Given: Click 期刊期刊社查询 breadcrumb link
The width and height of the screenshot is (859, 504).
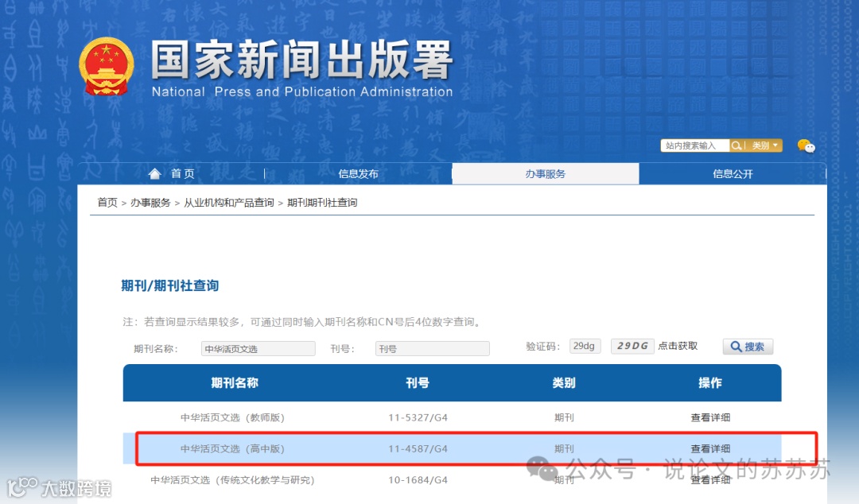Looking at the screenshot, I should click(321, 203).
